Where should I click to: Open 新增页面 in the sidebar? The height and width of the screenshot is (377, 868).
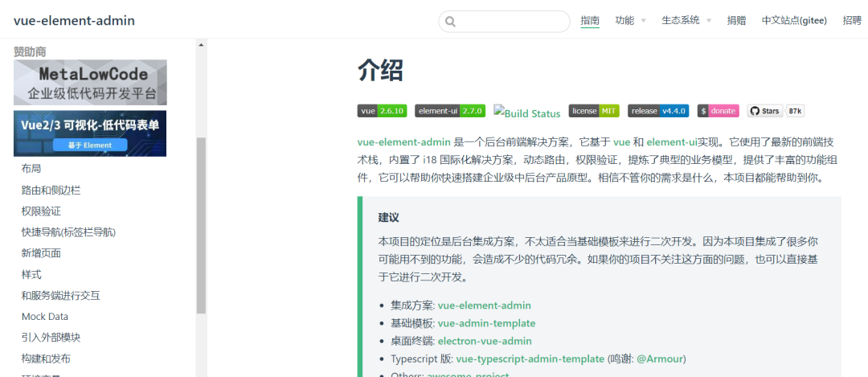tap(41, 253)
